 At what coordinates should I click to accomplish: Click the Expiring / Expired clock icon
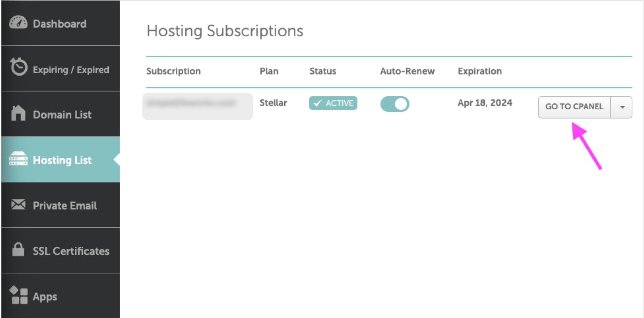18,67
